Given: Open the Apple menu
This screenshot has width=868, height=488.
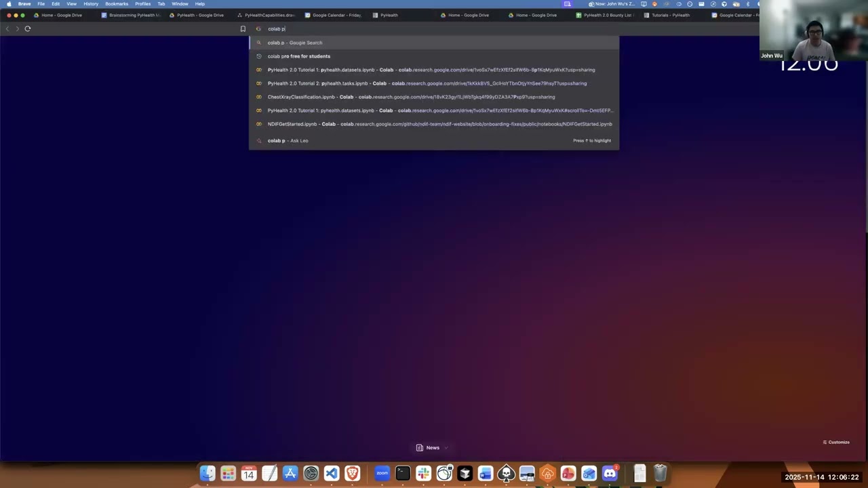Looking at the screenshot, I should tap(9, 3).
